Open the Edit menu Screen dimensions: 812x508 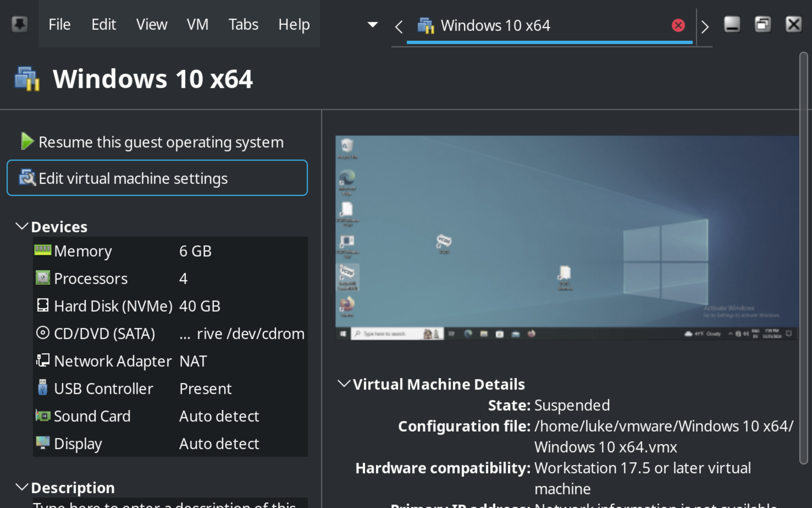pos(104,25)
